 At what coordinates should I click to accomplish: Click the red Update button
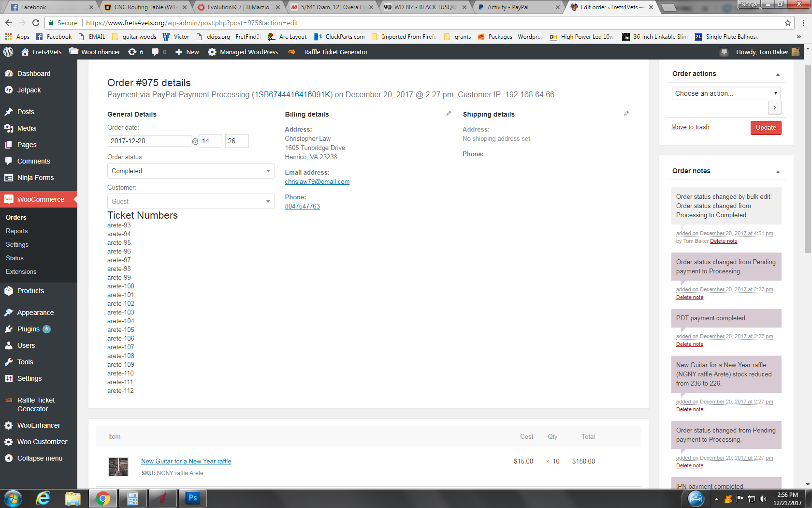(x=766, y=128)
